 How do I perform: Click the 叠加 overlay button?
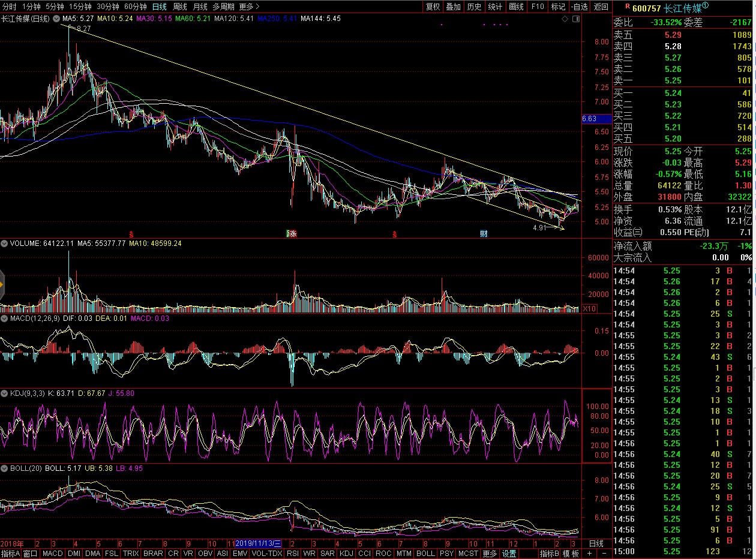point(454,7)
